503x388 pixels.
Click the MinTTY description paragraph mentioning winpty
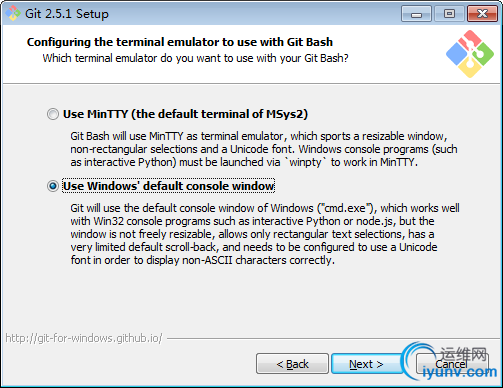point(264,149)
